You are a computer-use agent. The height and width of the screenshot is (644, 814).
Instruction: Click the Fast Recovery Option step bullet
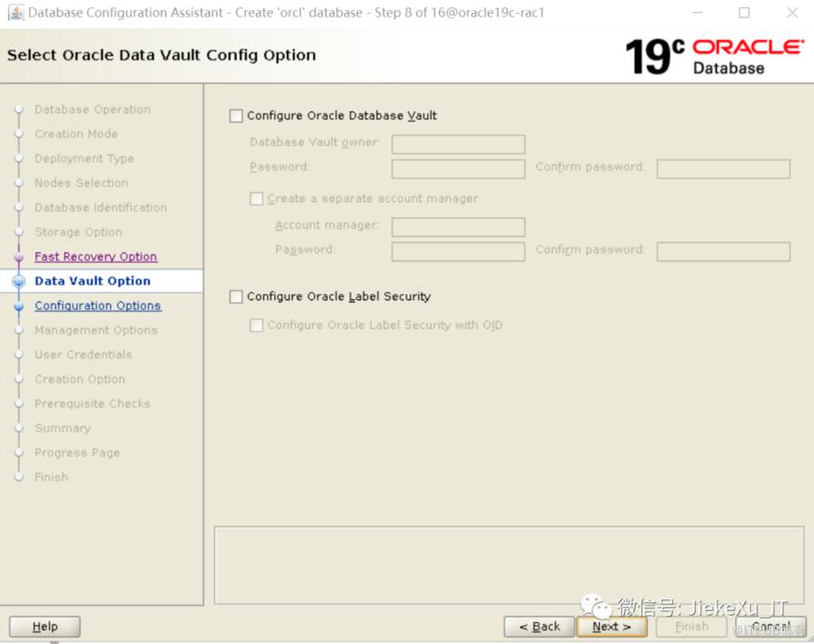(x=19, y=257)
